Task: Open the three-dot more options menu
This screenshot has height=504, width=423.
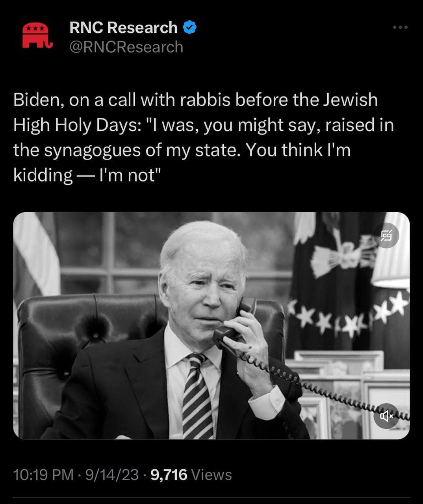Action: click(x=400, y=27)
